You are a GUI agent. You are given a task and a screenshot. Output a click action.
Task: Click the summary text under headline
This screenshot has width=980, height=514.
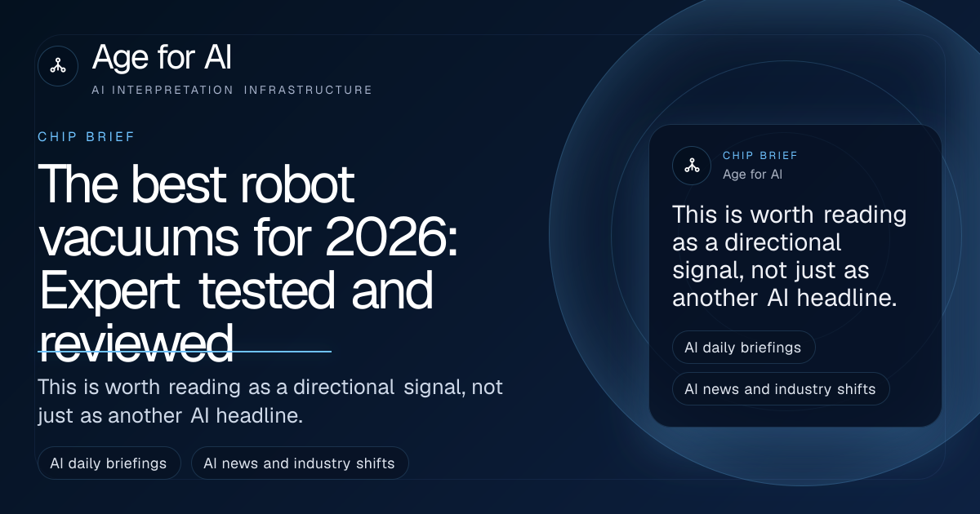click(x=270, y=401)
